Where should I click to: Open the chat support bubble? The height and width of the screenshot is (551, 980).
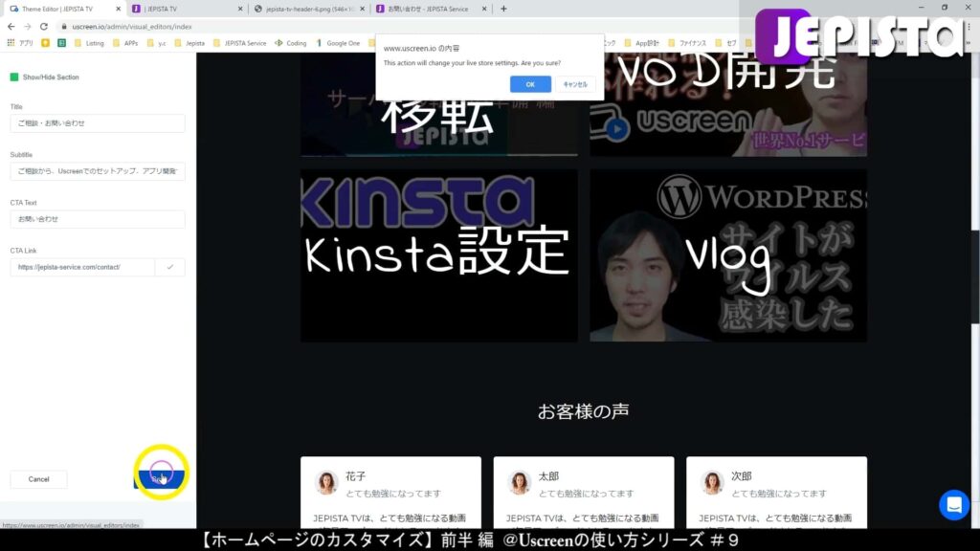[954, 505]
